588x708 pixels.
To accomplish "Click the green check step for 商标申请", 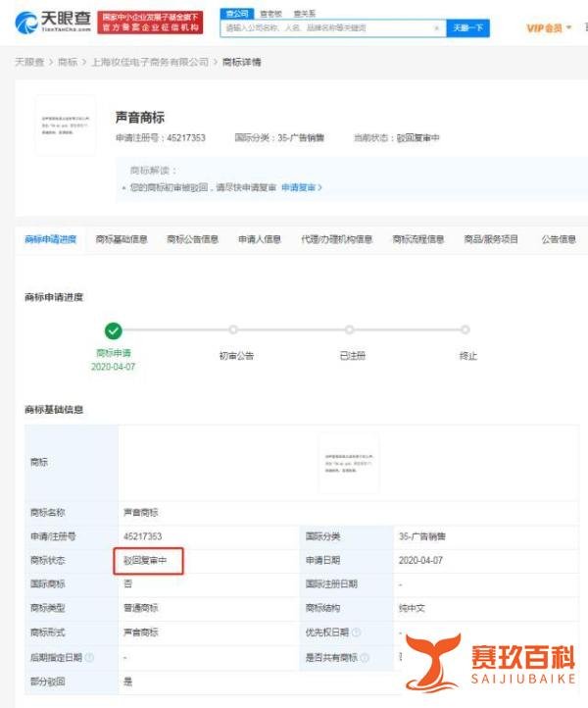I will click(x=114, y=330).
